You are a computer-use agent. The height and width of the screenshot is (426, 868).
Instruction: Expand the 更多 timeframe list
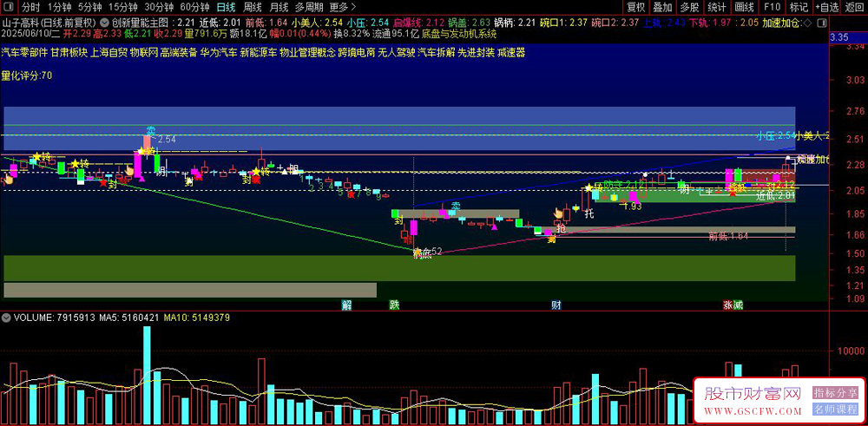[x=341, y=7]
